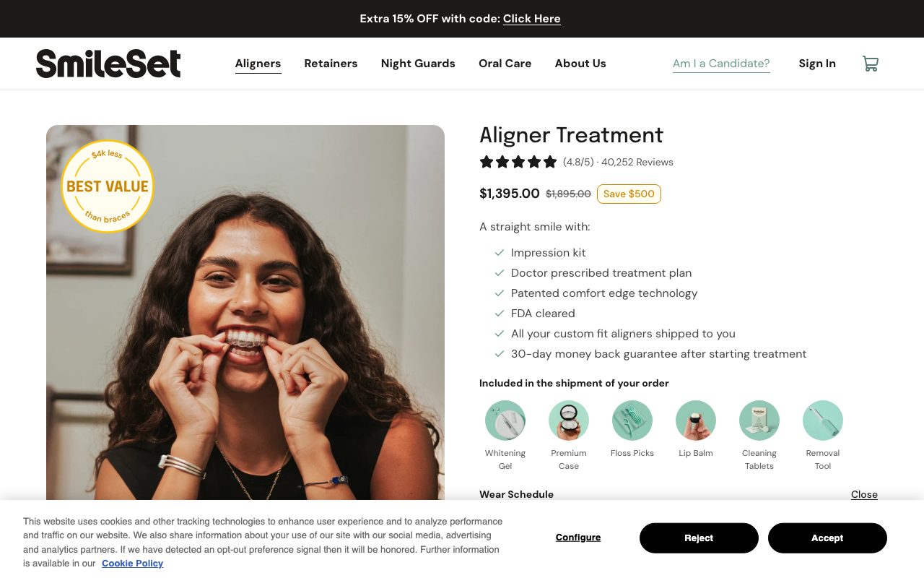Open the Oral Care menu

505,64
